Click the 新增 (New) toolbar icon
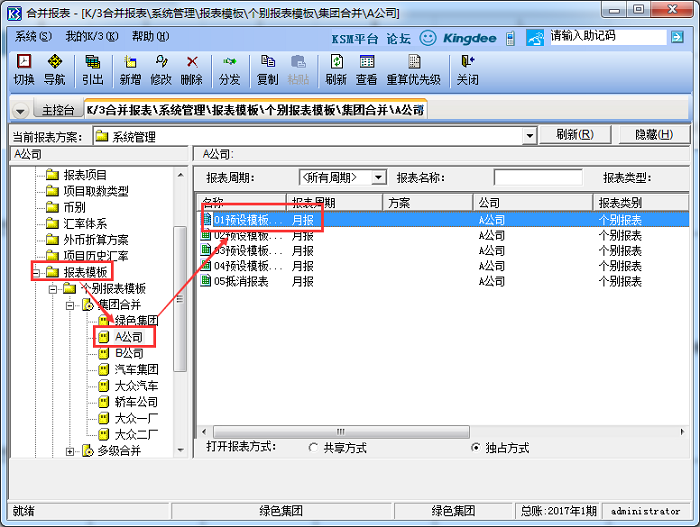This screenshot has height=527, width=700. click(x=130, y=69)
